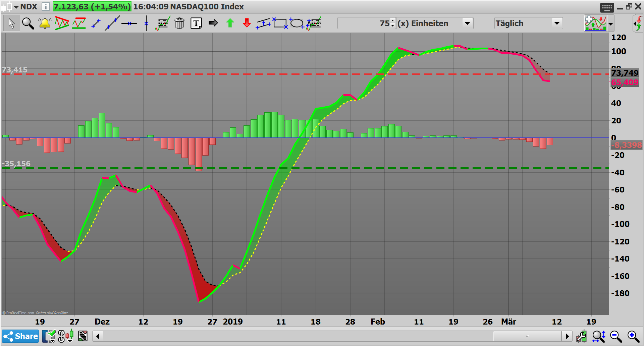Select the Zoom magnifier tool

[28, 23]
